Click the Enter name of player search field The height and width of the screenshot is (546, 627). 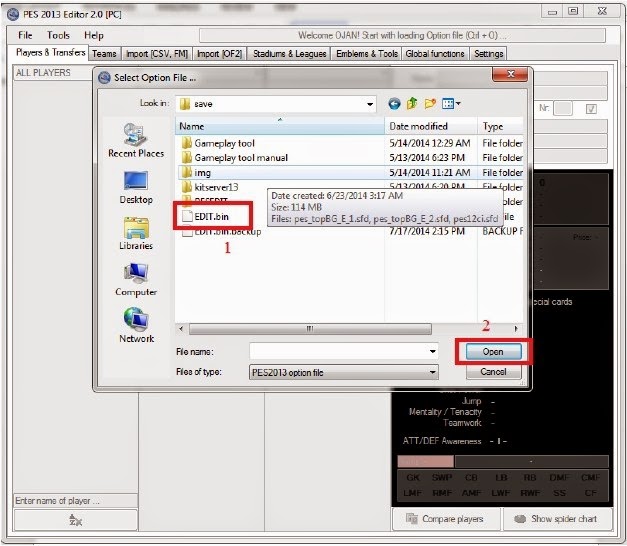pyautogui.click(x=76, y=501)
